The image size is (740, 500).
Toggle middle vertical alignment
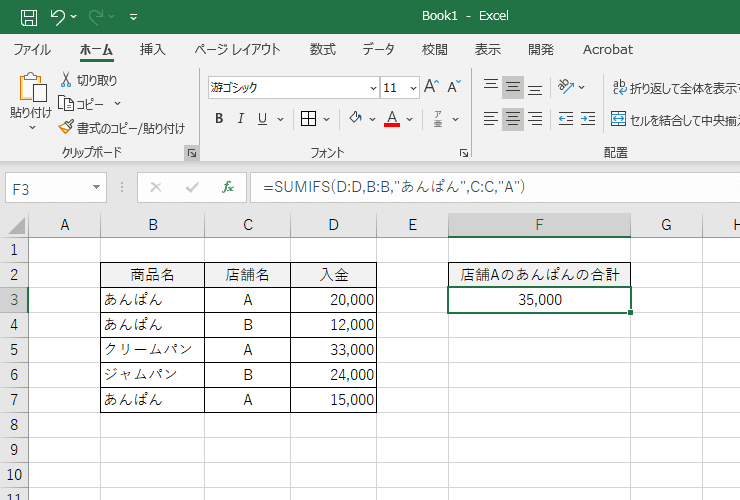[x=513, y=87]
